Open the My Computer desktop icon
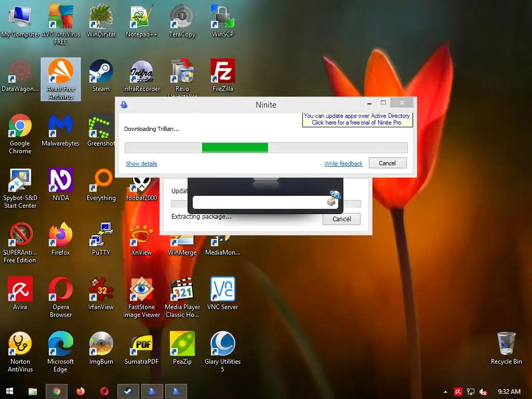Image resolution: width=532 pixels, height=399 pixels. [20, 20]
